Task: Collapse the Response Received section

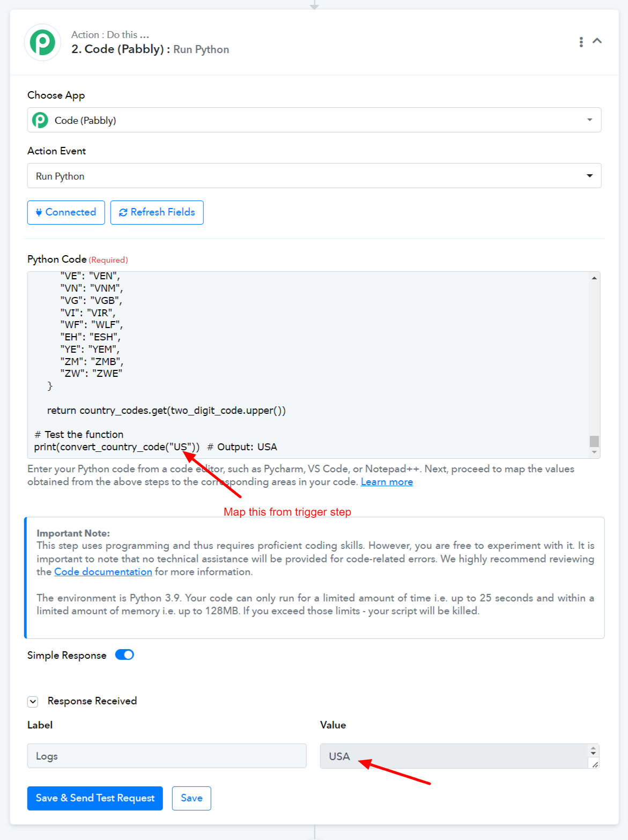Action: click(33, 701)
